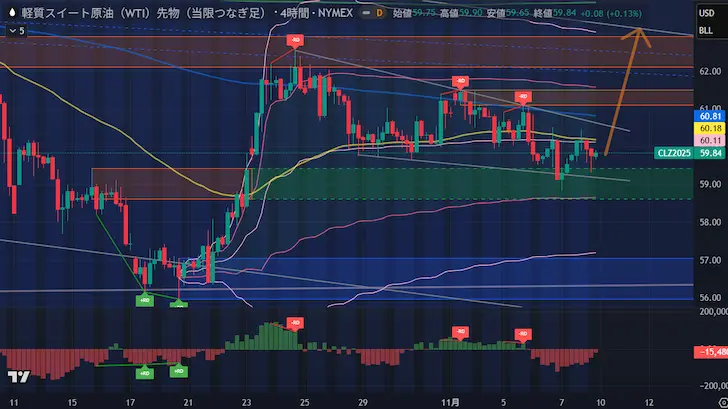
Task: Click the pink 60.11 price axis label
Action: point(711,141)
